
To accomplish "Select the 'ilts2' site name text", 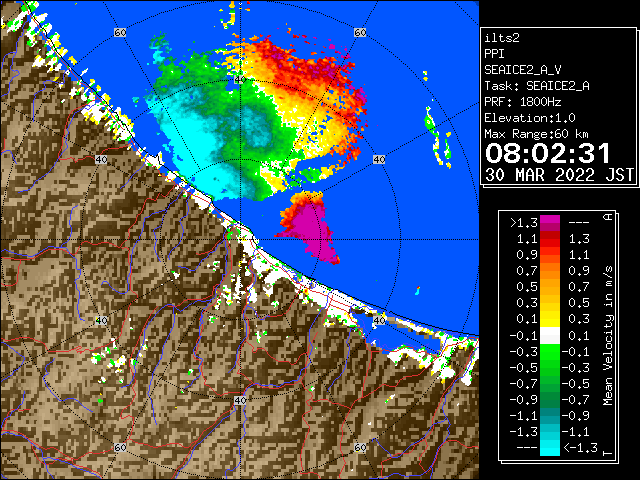I will 502,38.
